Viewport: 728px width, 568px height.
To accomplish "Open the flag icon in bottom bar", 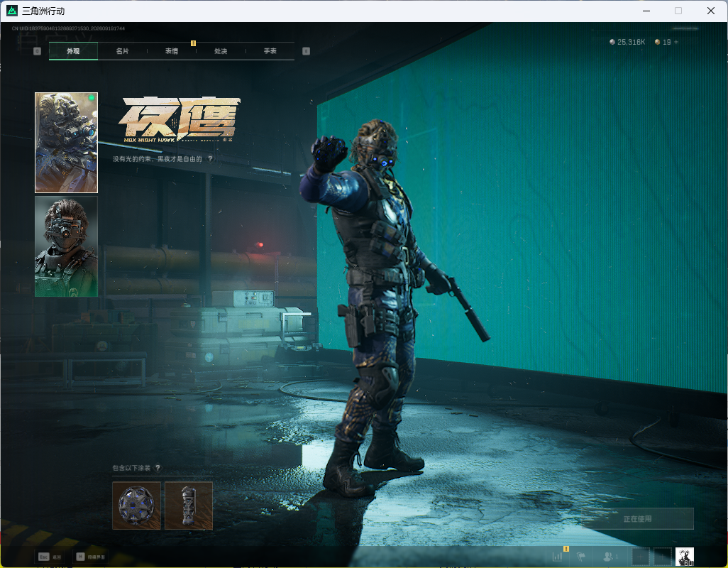I will click(581, 557).
